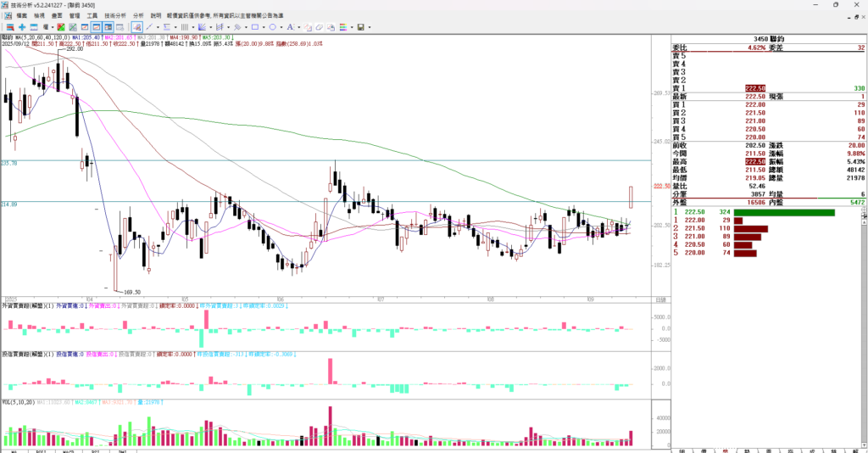This screenshot has width=868, height=453.
Task: Click the blue table window toolbar icon
Action: click(x=33, y=26)
